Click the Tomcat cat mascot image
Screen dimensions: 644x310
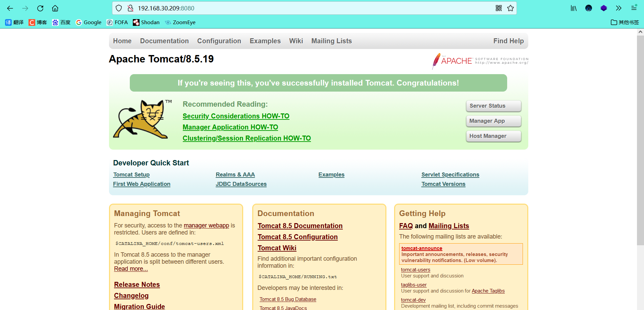tap(142, 119)
